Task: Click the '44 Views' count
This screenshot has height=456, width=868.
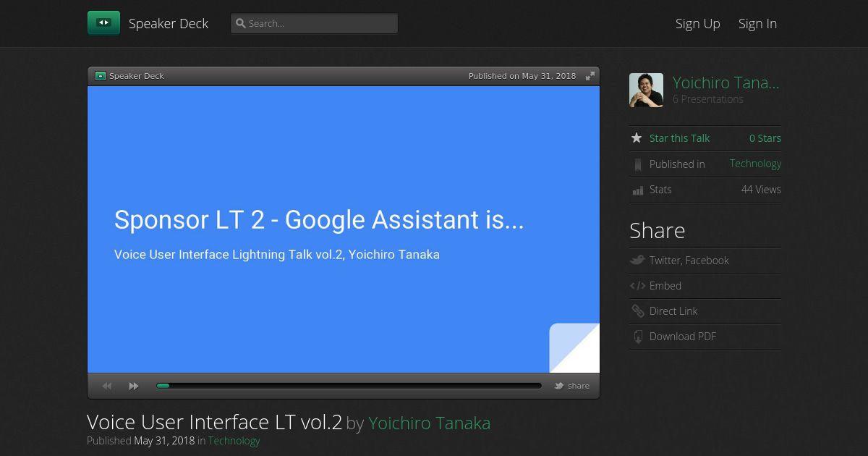Action: coord(761,190)
